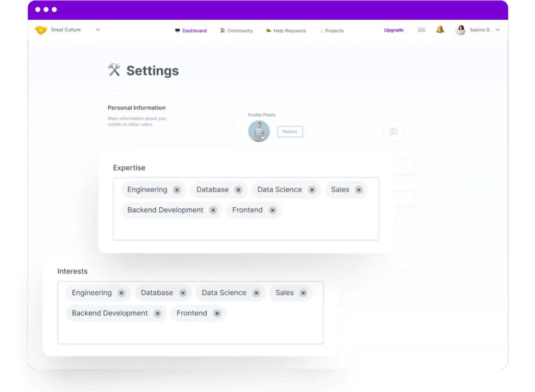
Task: Click the Replace photo button
Action: pos(289,132)
